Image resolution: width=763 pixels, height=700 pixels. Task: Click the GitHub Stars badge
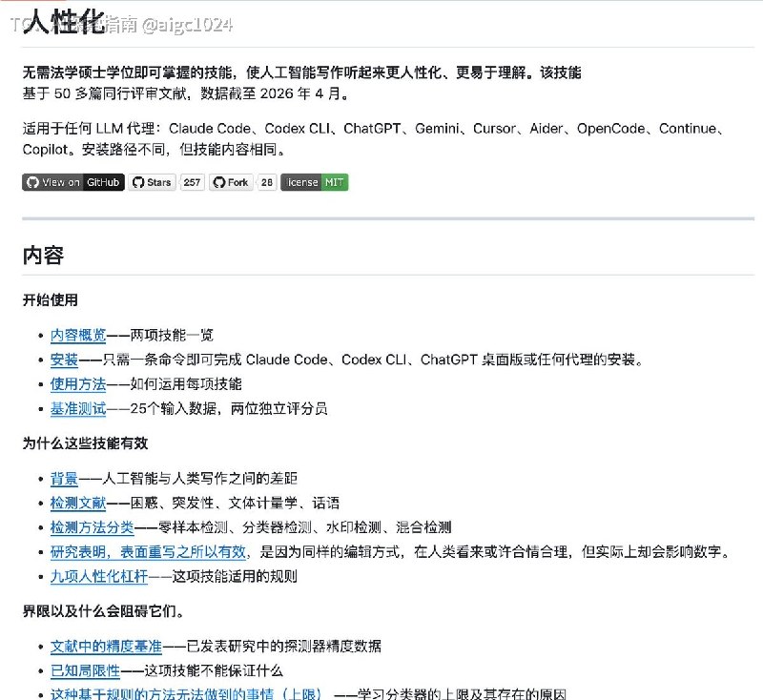point(152,182)
